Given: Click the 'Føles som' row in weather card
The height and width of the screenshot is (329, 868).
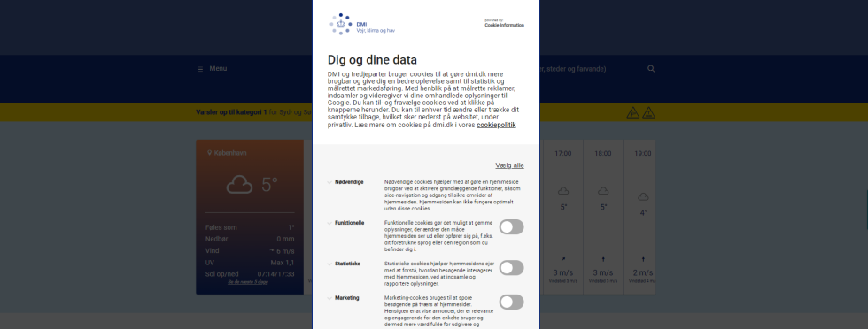Looking at the screenshot, I should [250, 227].
